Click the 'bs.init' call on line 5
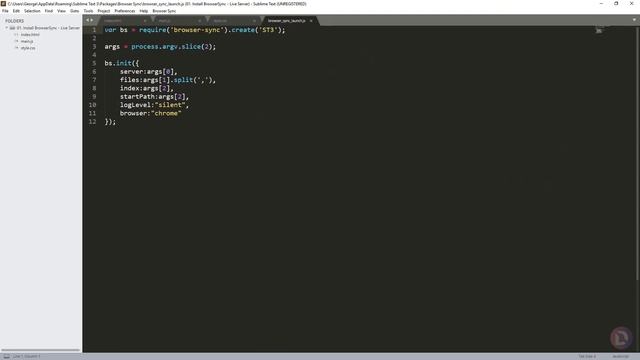Image resolution: width=640 pixels, height=360 pixels. 118,63
